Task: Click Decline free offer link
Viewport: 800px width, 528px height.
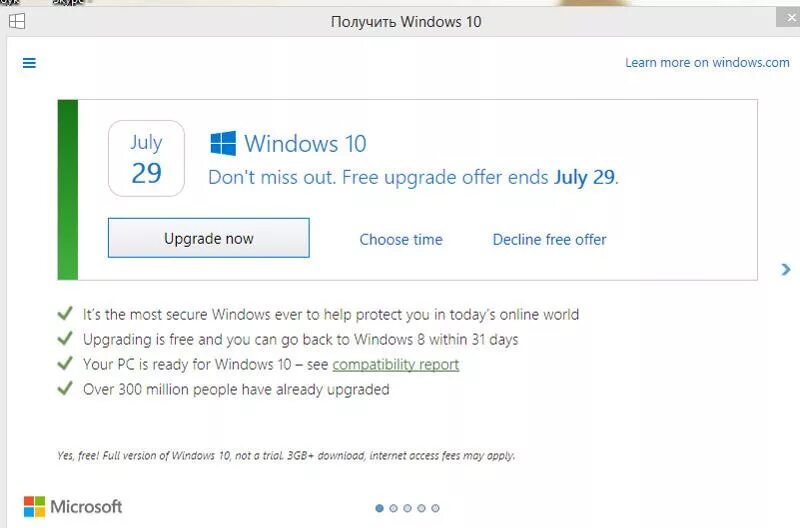Action: pos(549,239)
